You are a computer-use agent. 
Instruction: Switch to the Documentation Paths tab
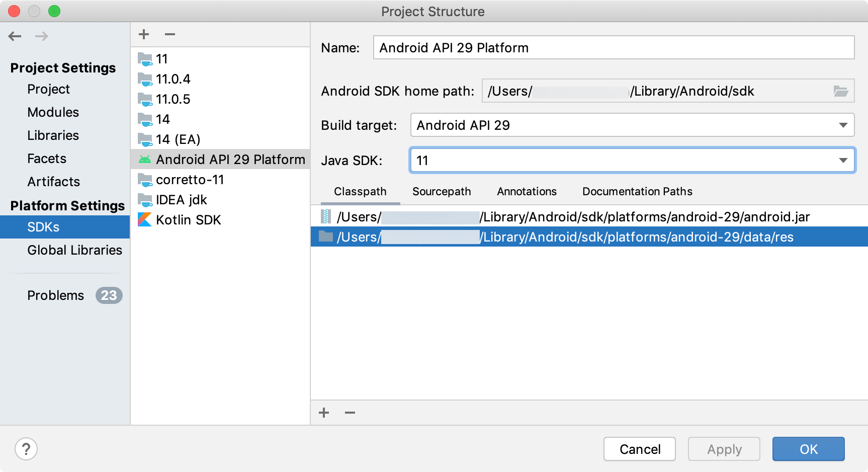tap(637, 192)
